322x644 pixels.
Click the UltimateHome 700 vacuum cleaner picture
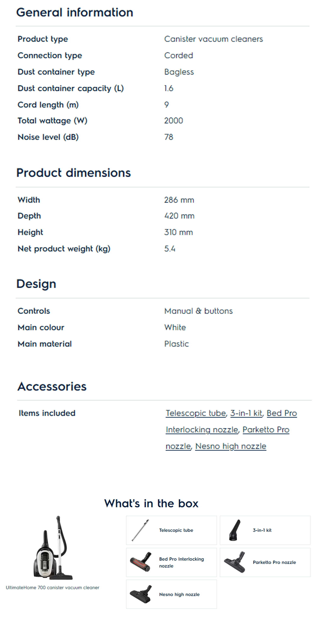[53, 548]
